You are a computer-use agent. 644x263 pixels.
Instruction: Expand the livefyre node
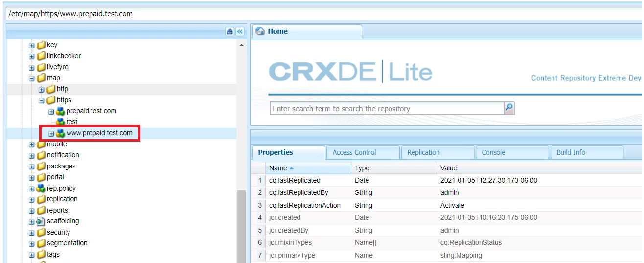click(x=32, y=68)
